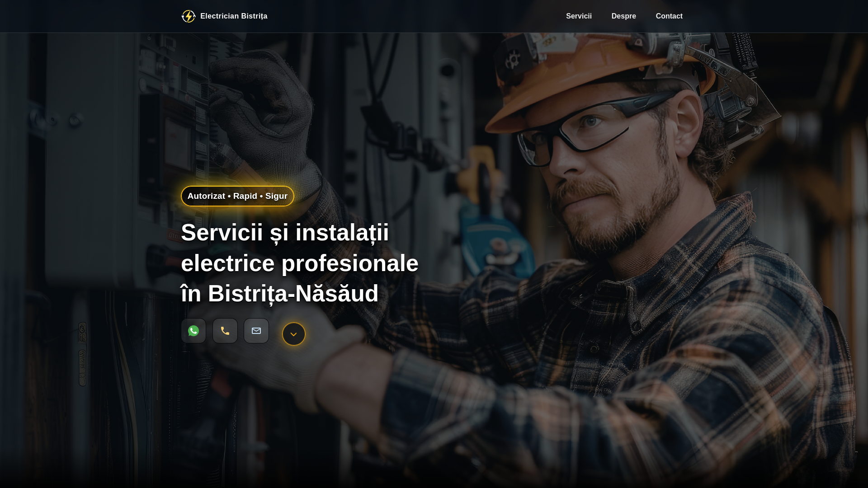Navigate to the Contact link
868x488 pixels.
[x=669, y=16]
